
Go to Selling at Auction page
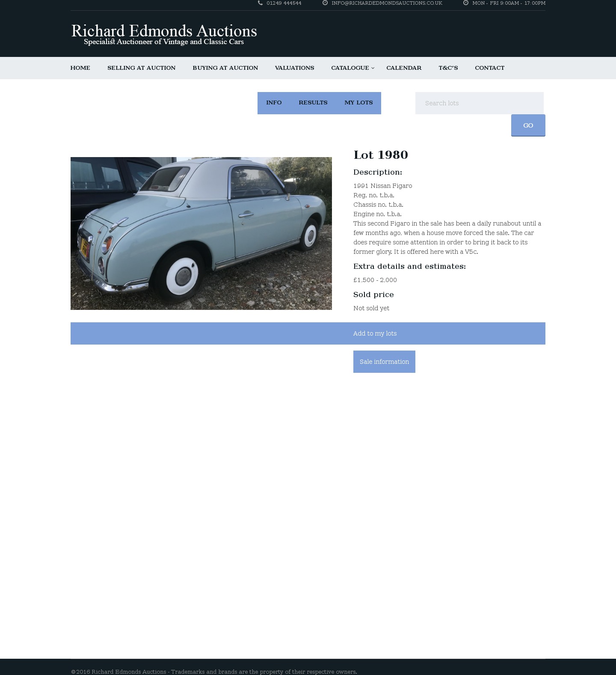coord(141,68)
